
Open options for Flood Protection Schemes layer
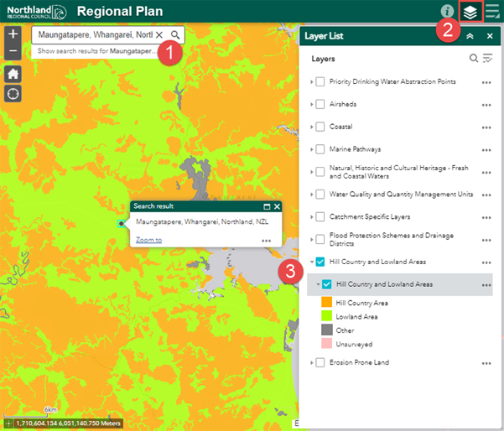(486, 240)
